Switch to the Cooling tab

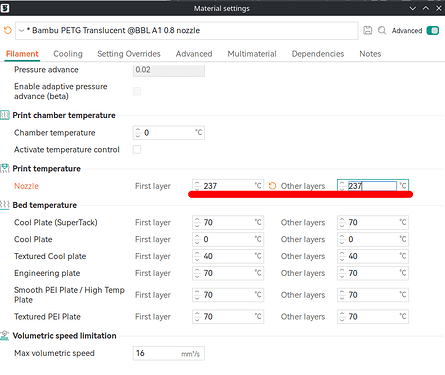pyautogui.click(x=68, y=54)
